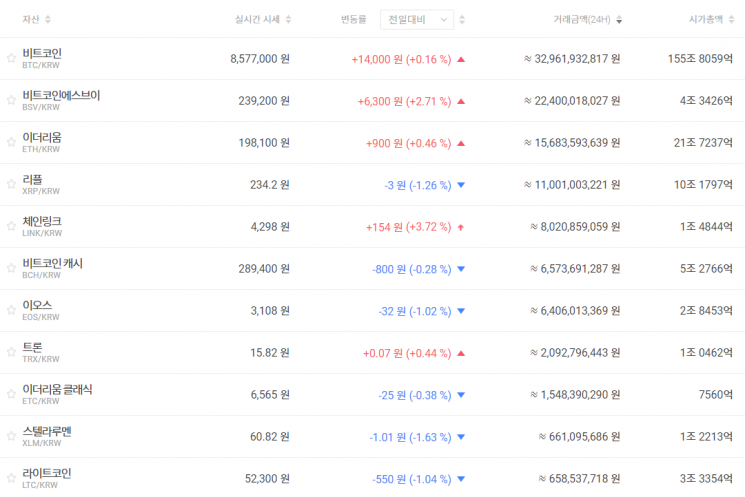Sort by 시가총액 sort arrows
Image resolution: width=745 pixels, height=497 pixels.
pos(731,19)
